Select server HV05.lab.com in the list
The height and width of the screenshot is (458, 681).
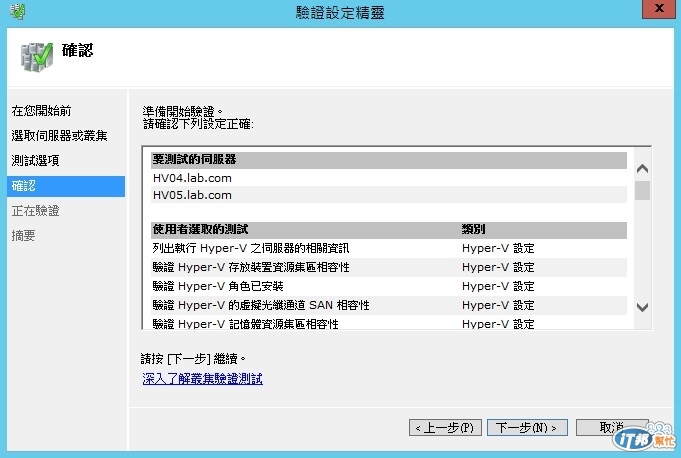tap(389, 195)
